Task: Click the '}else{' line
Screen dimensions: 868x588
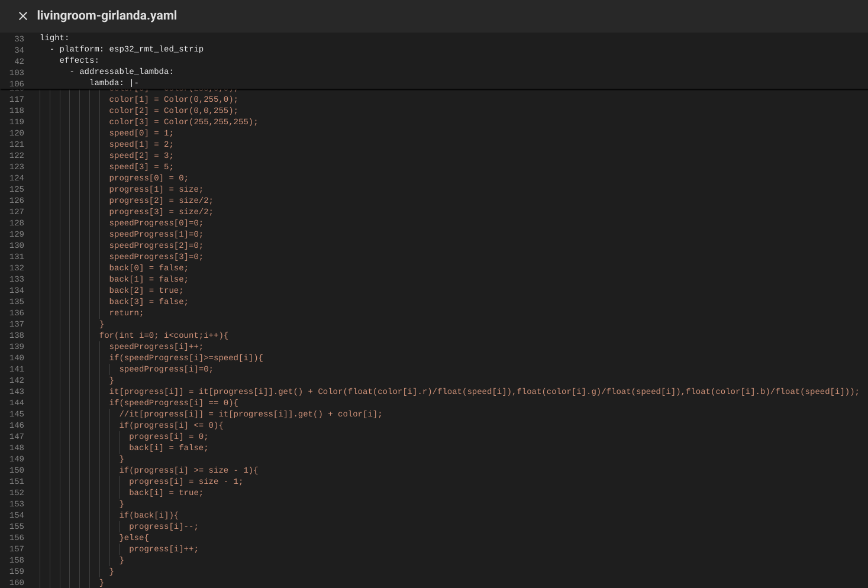Action: click(134, 538)
